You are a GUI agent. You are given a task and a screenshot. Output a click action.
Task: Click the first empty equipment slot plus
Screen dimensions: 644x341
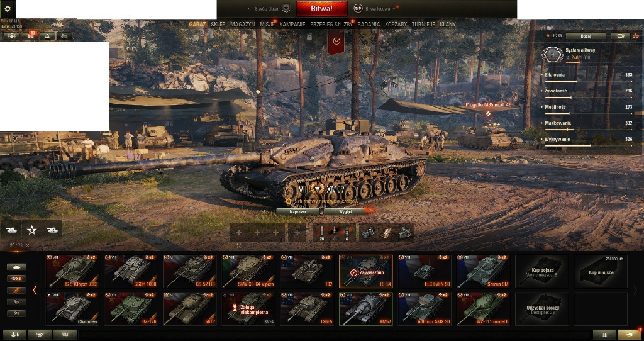(x=238, y=233)
